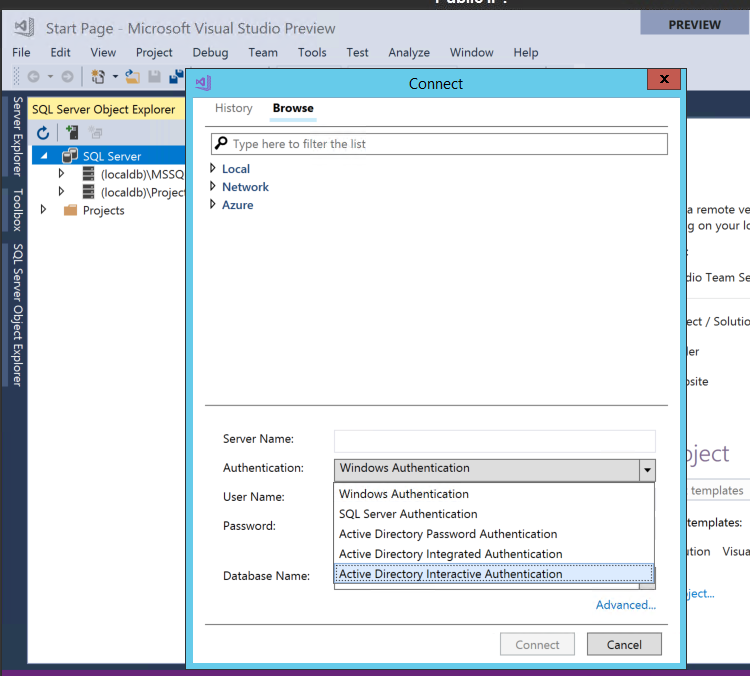Open the Debug menu
Image resolution: width=750 pixels, height=676 pixels.
tap(210, 52)
